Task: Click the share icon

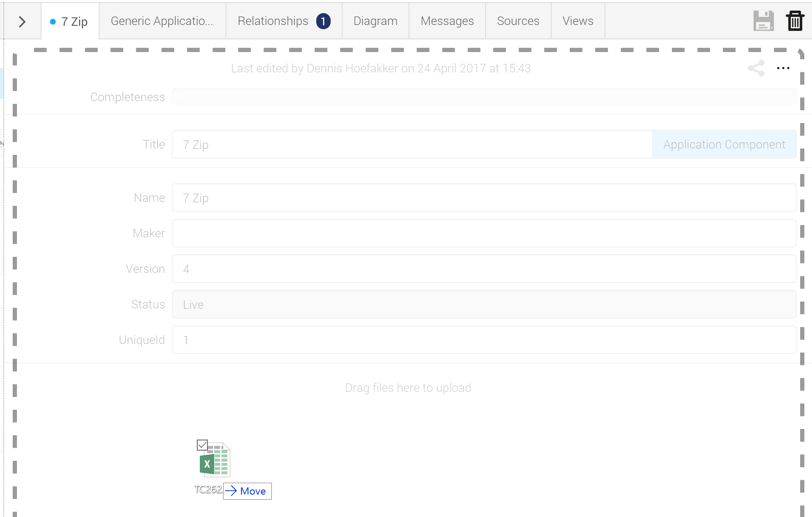Action: click(x=756, y=68)
